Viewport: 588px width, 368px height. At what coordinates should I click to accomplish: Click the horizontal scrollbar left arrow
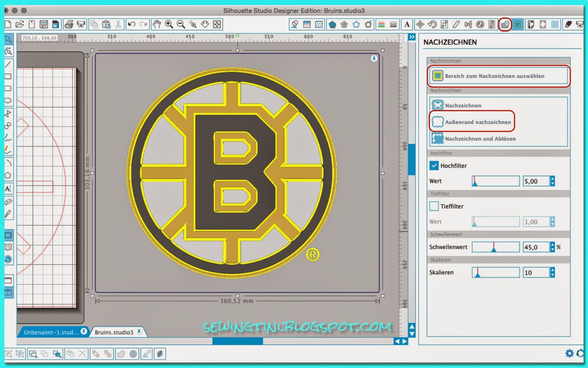point(397,341)
